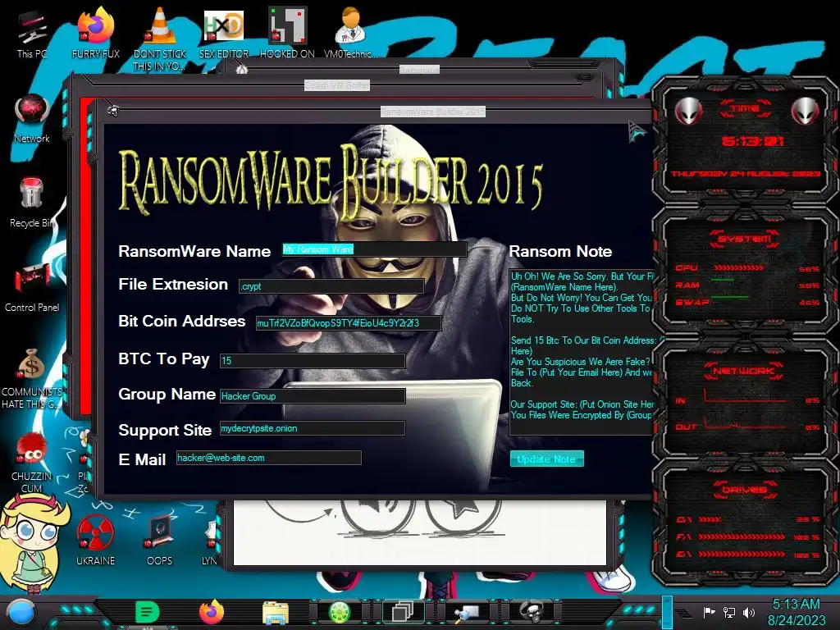Click the stacked windows taskbar icon
Screen dimensions: 840x630
402,612
